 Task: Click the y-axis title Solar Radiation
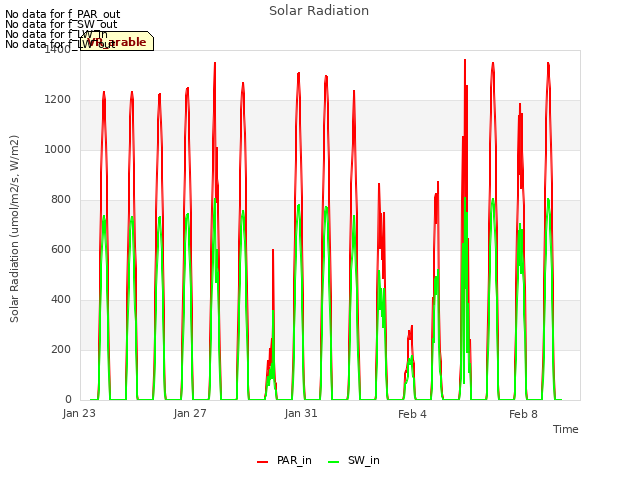14,229
